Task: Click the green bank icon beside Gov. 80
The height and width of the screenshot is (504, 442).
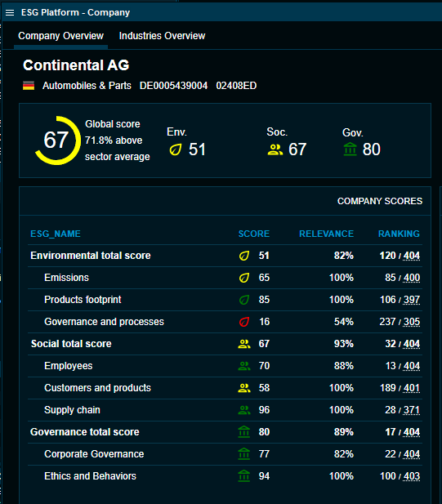Action: pos(350,149)
